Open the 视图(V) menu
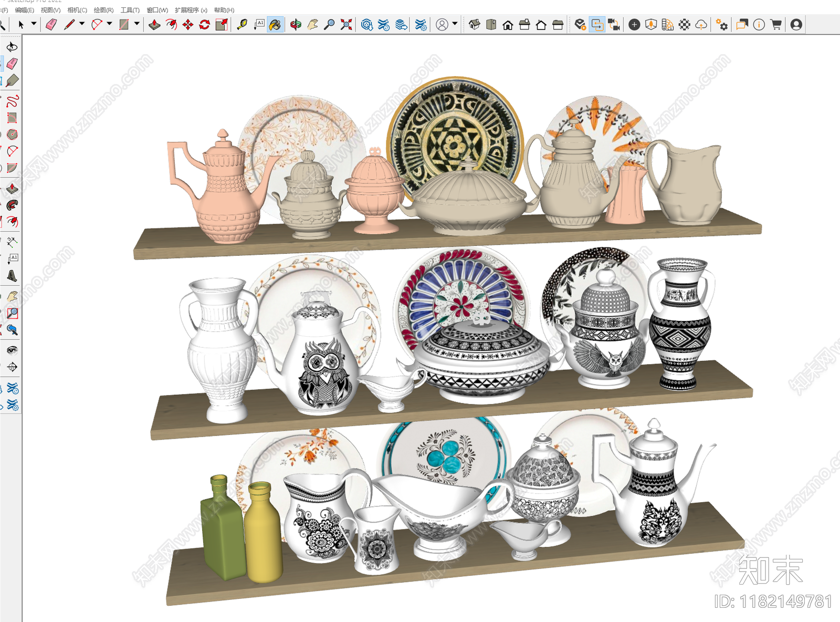Image resolution: width=840 pixels, height=622 pixels. pyautogui.click(x=51, y=10)
